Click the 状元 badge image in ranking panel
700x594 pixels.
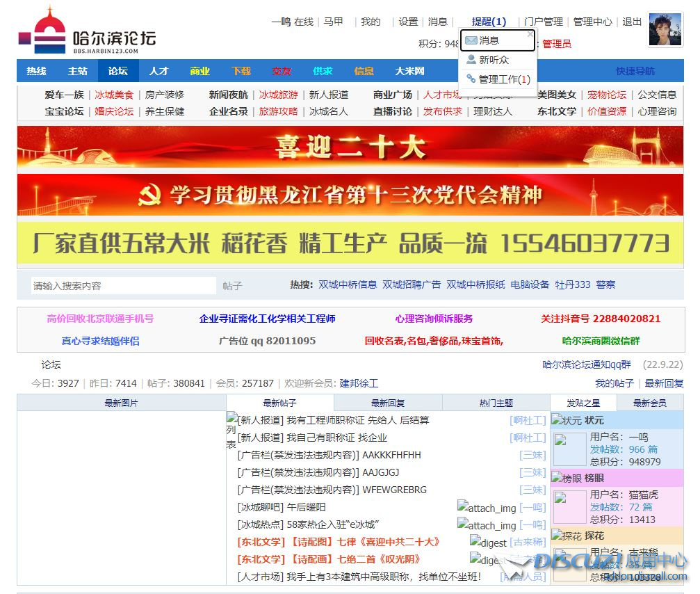click(566, 420)
